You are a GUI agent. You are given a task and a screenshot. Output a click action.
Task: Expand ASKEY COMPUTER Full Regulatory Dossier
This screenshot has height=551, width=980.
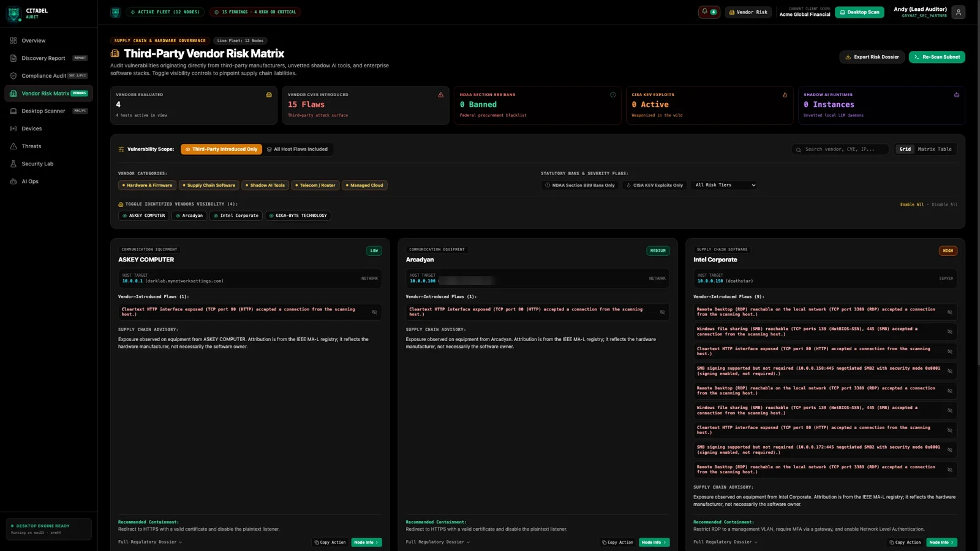point(150,542)
